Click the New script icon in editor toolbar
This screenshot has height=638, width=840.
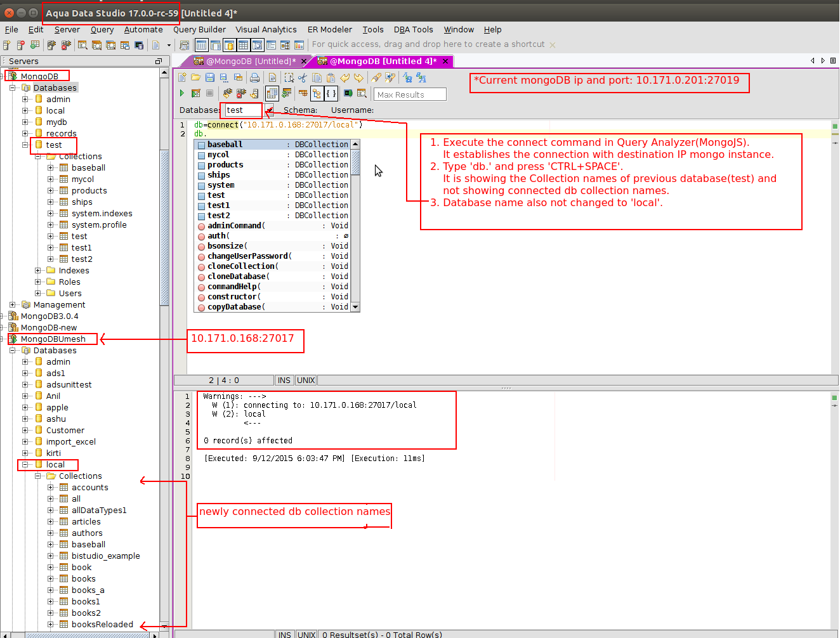182,77
